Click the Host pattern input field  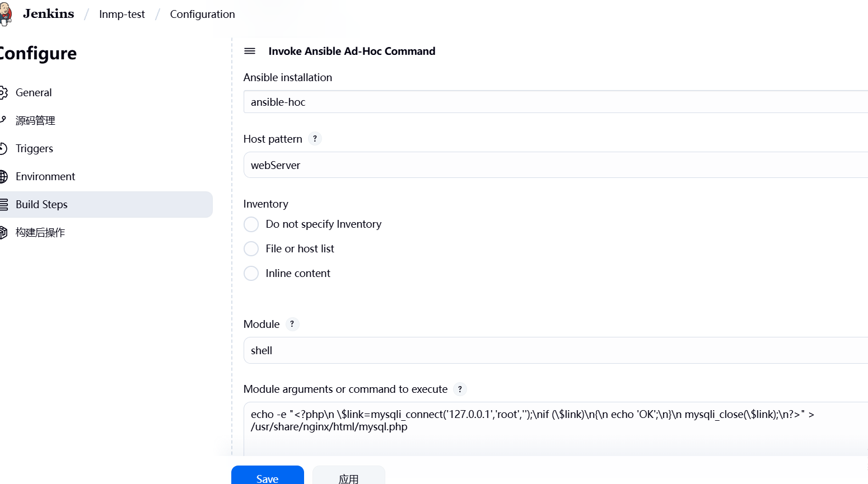coord(556,165)
